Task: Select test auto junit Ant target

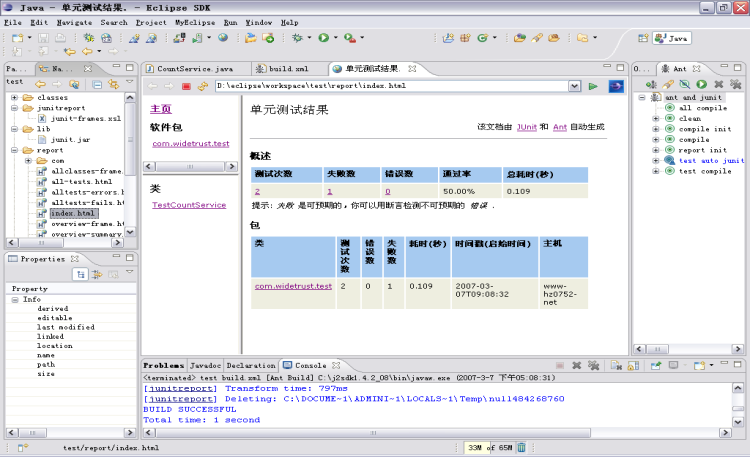Action: (x=711, y=160)
